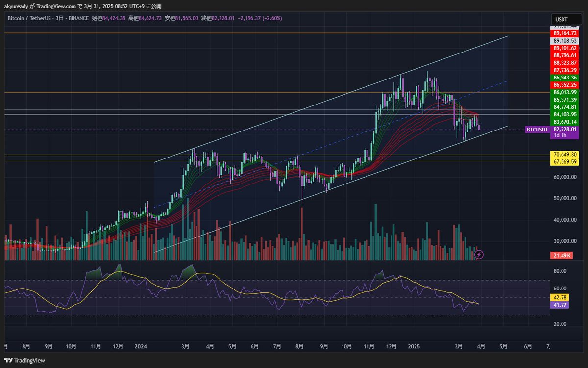Click the 30,000.00 price axis tick
This screenshot has width=588, height=368.
564,241
